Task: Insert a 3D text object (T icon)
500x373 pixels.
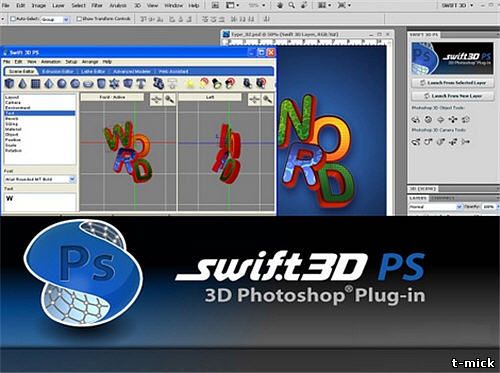Action: click(141, 84)
